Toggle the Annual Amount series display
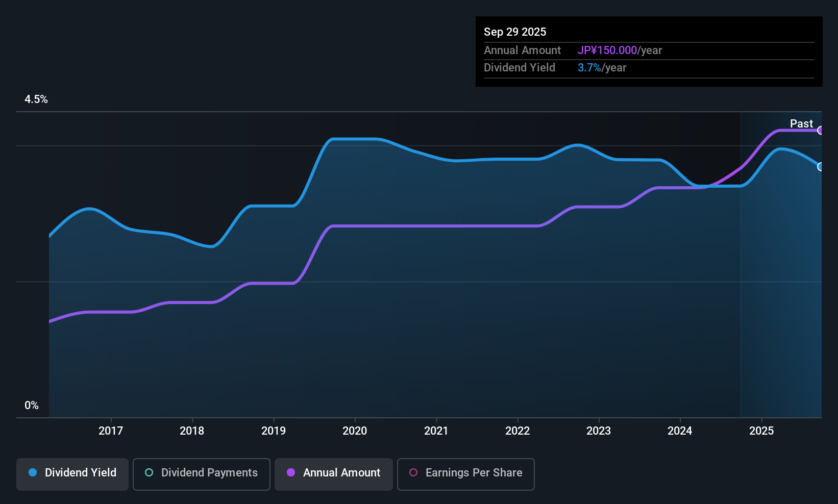Screen dimensions: 838x504 click(x=333, y=474)
